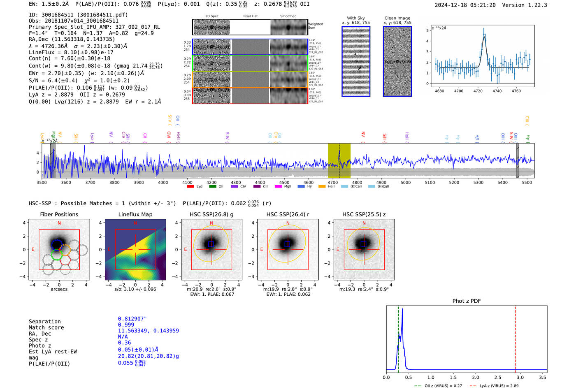Click the match RA, Dec value 11.563349, 0.143959
Viewport: 576px width, 392px height.
[148, 331]
